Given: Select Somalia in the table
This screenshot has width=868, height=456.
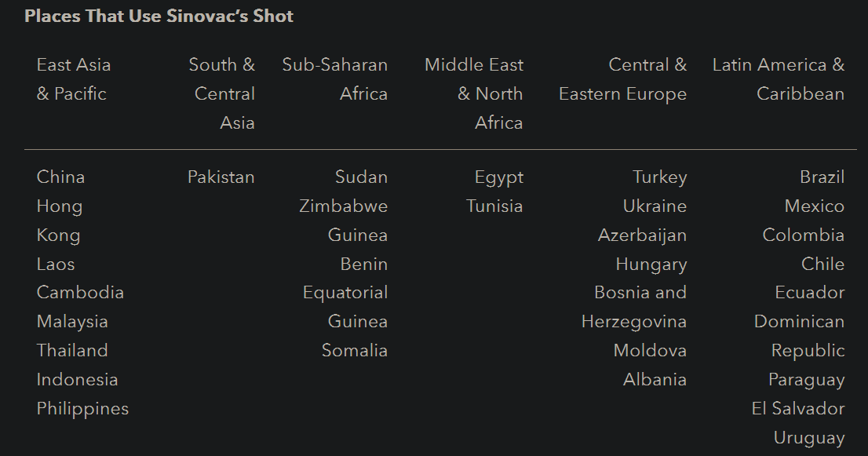Looking at the screenshot, I should (355, 351).
